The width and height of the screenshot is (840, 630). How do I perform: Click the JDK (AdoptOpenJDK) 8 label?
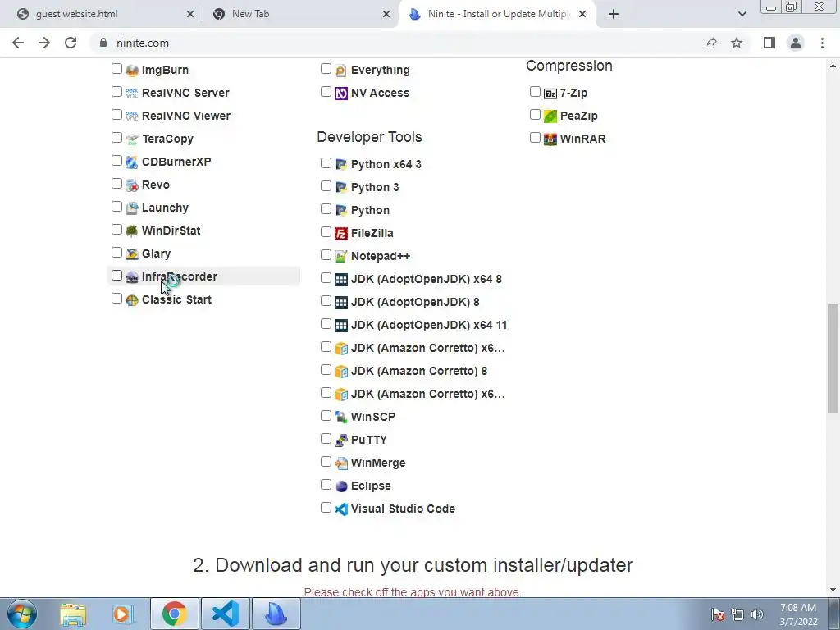(x=415, y=302)
